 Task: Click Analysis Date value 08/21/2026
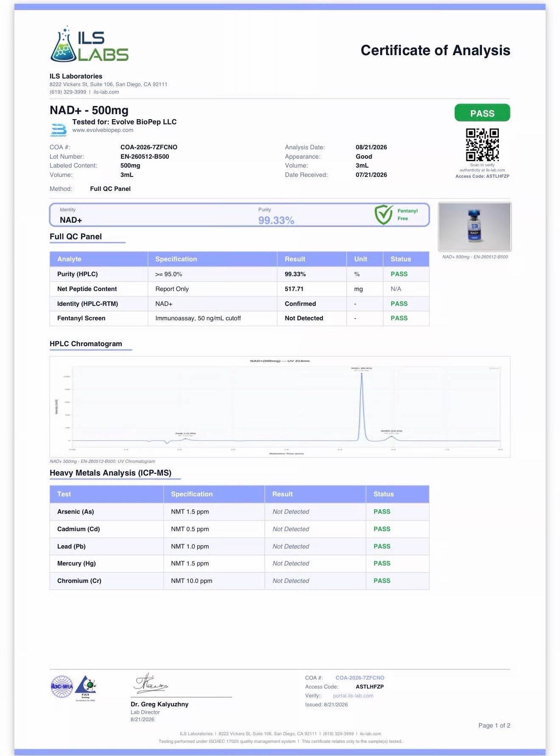[x=371, y=147]
